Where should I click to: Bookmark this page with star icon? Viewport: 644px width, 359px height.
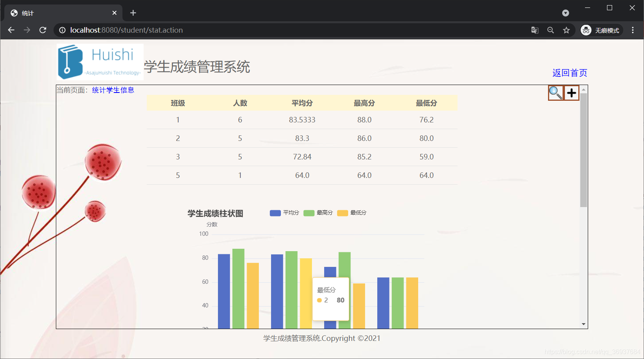(566, 30)
